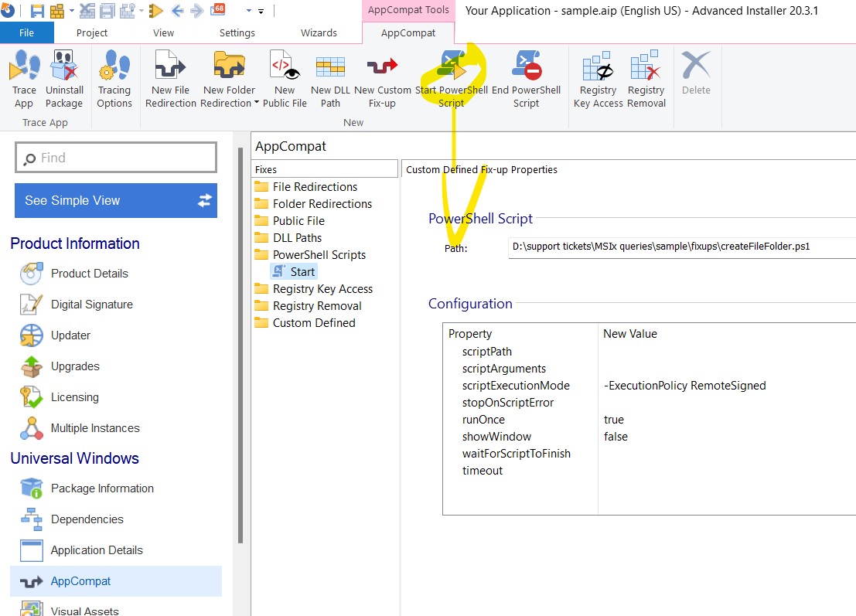
Task: Click the PowerShell script Path field
Action: click(x=680, y=247)
